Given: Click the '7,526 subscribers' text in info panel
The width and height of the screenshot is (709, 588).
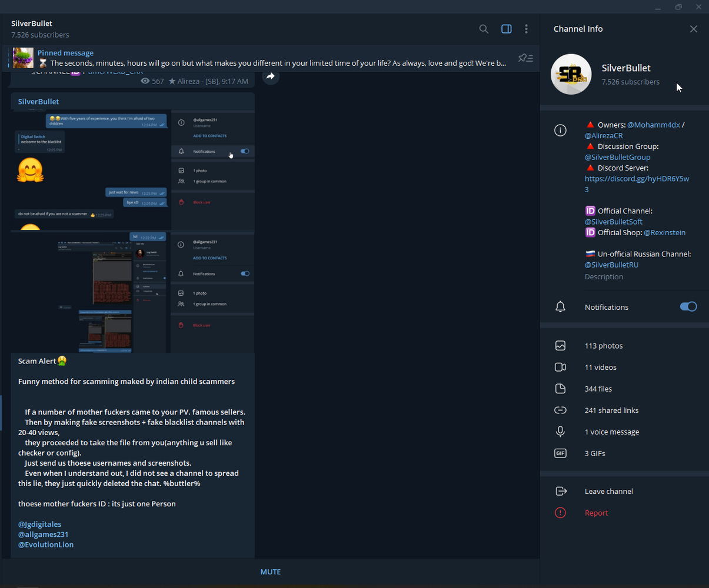Looking at the screenshot, I should 630,82.
